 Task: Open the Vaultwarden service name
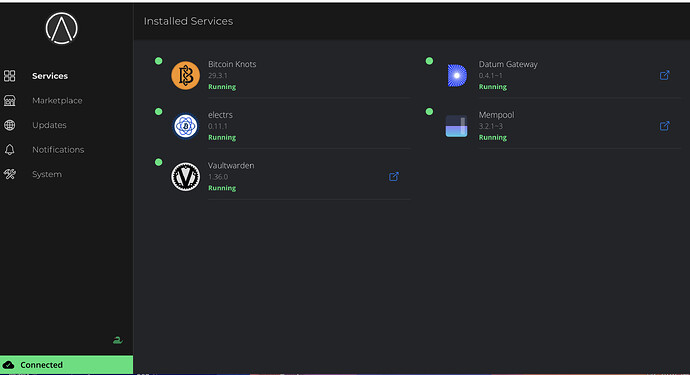231,165
